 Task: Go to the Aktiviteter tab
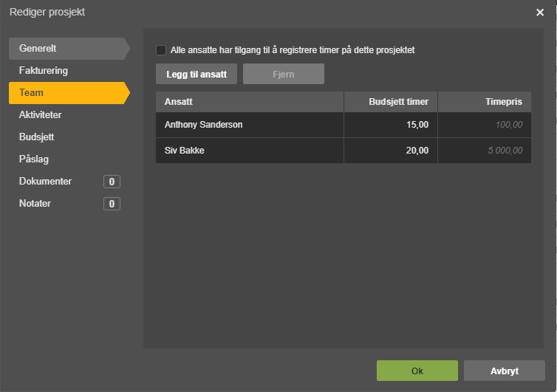[69, 114]
